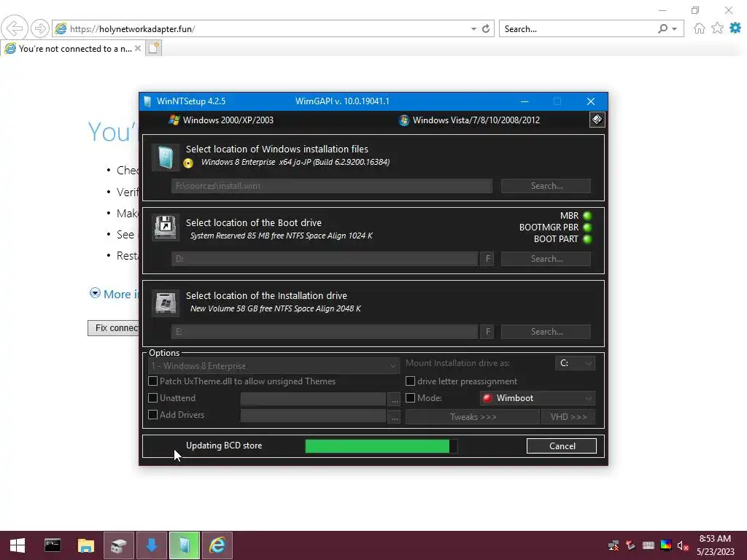Click the network tray icon
The image size is (747, 560).
(614, 545)
